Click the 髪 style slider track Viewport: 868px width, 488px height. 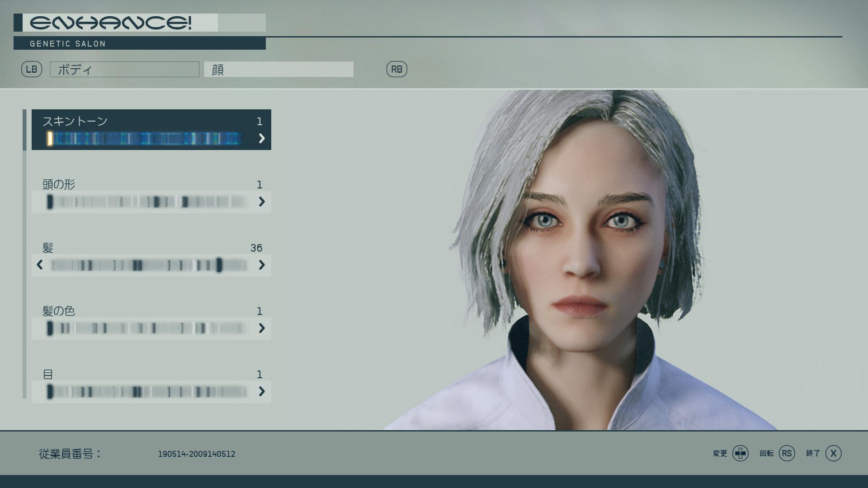coord(149,265)
